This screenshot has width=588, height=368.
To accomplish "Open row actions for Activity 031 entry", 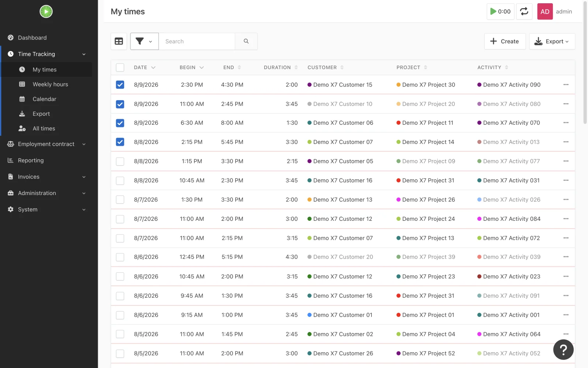I will 566,180.
